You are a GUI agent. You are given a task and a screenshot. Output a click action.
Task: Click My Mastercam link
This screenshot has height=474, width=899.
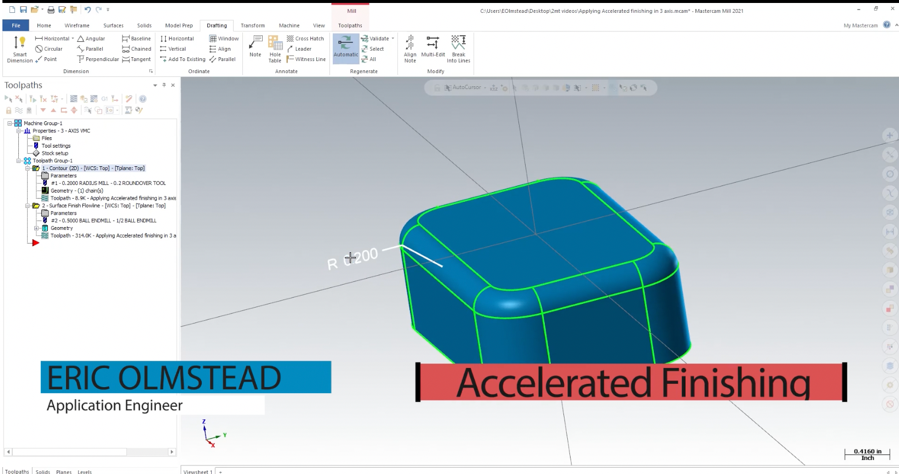coord(860,25)
